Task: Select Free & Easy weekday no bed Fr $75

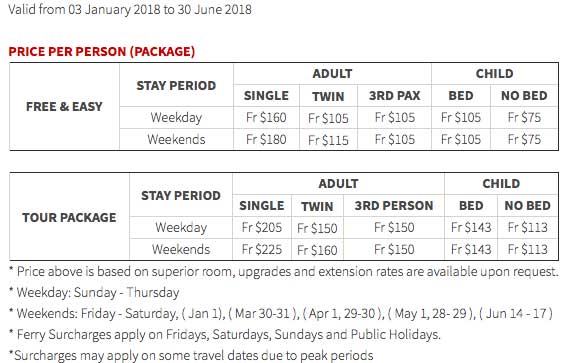Action: pos(524,118)
